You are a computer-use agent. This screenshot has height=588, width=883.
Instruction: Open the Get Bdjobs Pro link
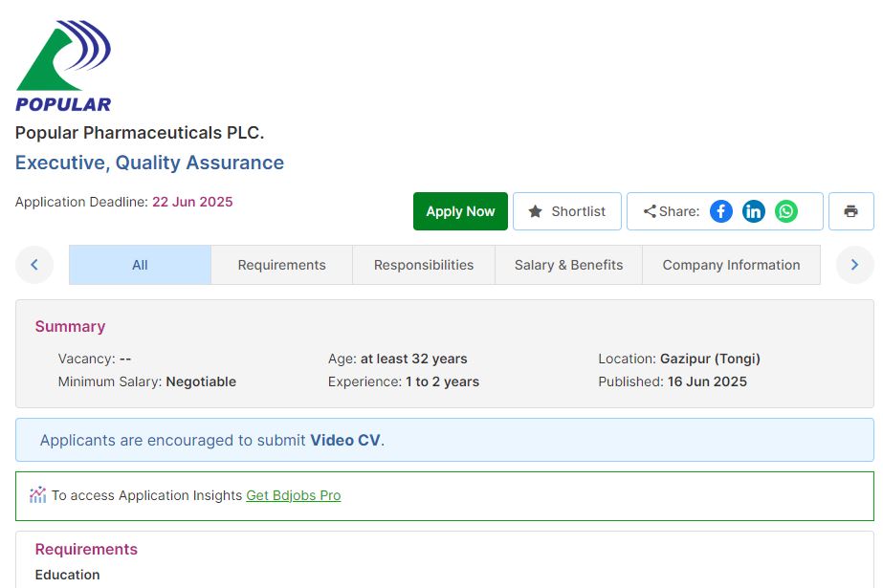293,495
